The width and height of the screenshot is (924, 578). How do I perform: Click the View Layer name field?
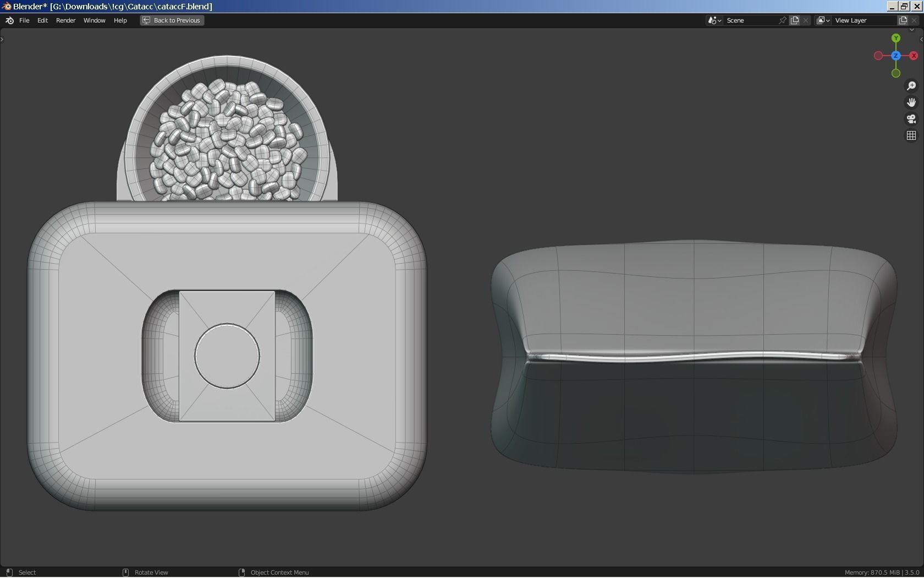pyautogui.click(x=864, y=20)
